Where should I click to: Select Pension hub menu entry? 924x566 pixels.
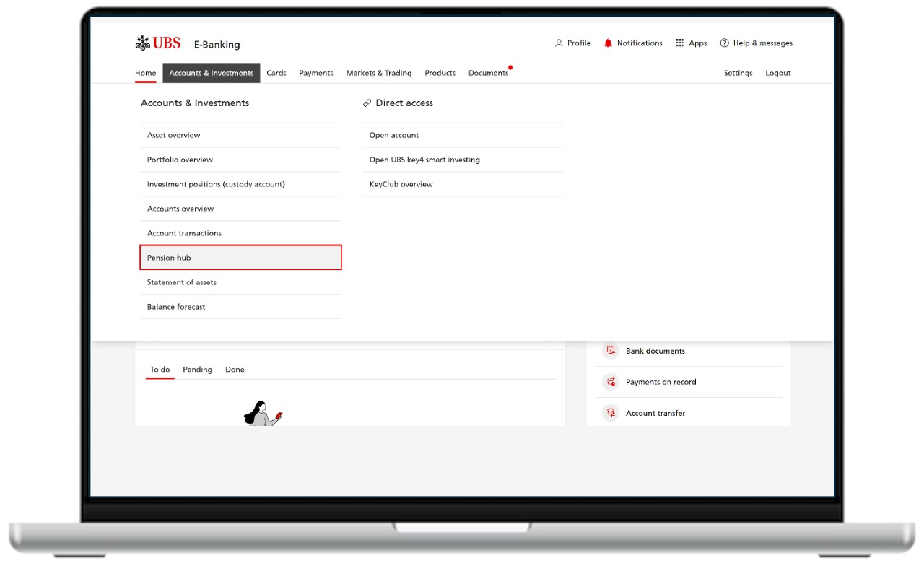click(x=240, y=258)
